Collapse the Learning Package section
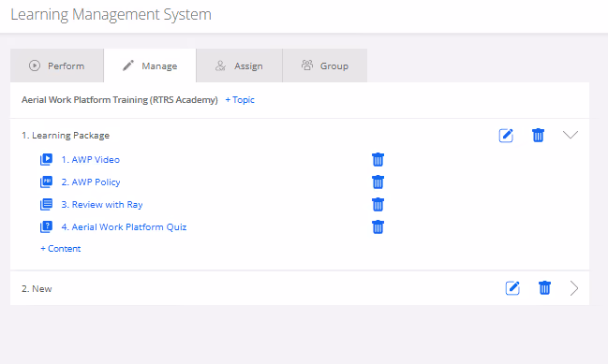This screenshot has height=364, width=608. tap(571, 135)
